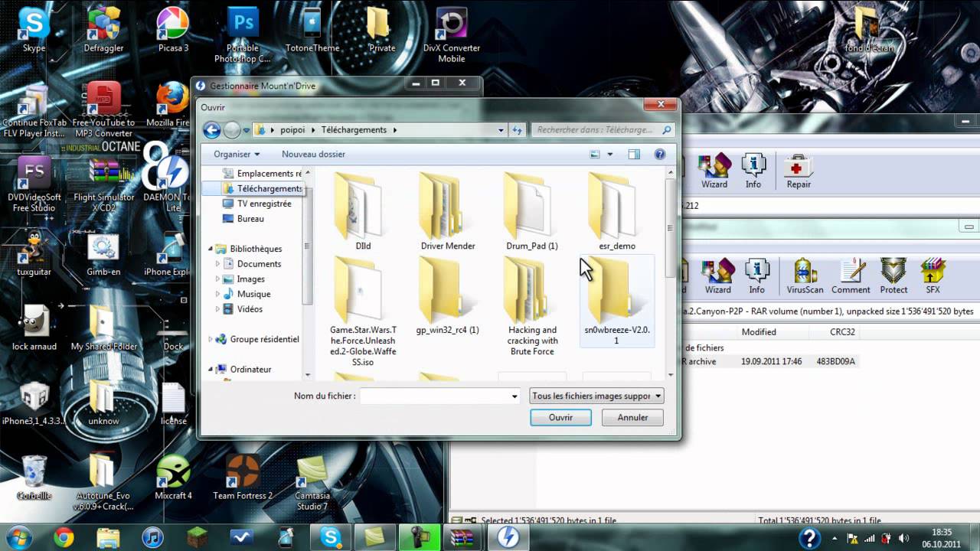Open Flight Simulator X CD2 archive icon
Screen dimensions: 980x551
click(x=104, y=184)
